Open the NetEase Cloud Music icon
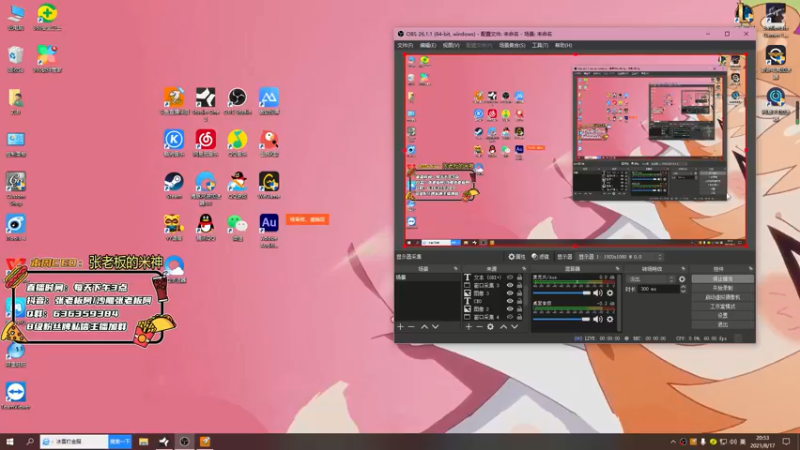This screenshot has width=800, height=450. click(205, 143)
